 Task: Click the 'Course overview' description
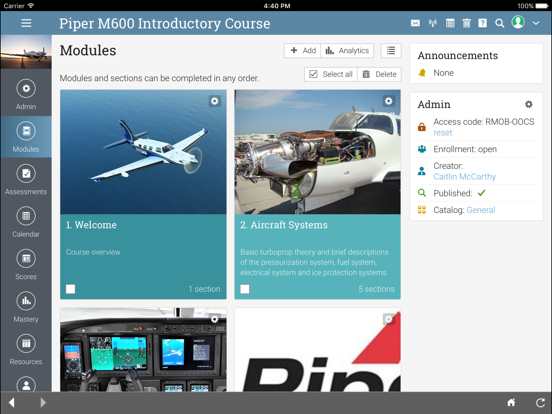[93, 252]
